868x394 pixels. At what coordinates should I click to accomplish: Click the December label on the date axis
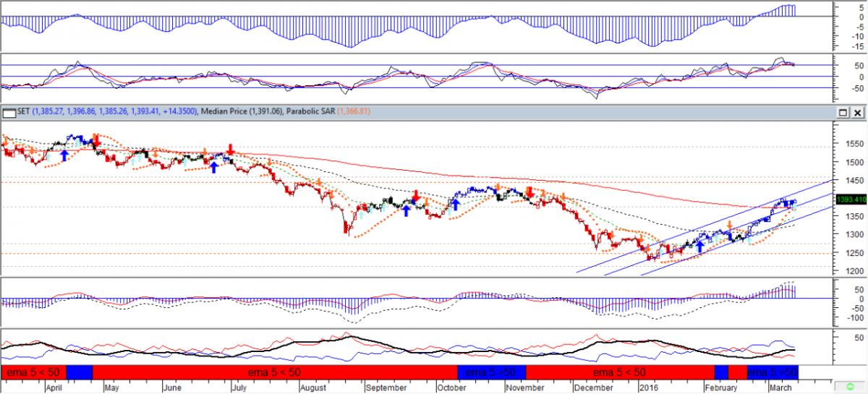[x=592, y=387]
